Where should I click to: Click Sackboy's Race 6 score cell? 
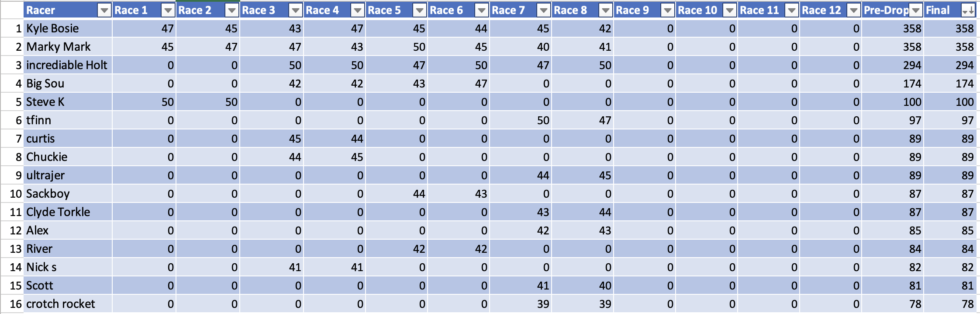point(459,194)
